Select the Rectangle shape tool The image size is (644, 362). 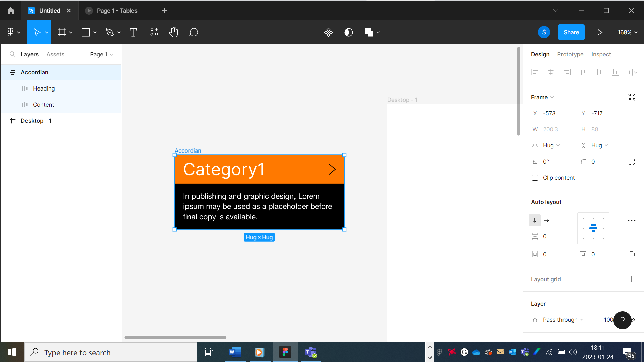click(x=86, y=32)
